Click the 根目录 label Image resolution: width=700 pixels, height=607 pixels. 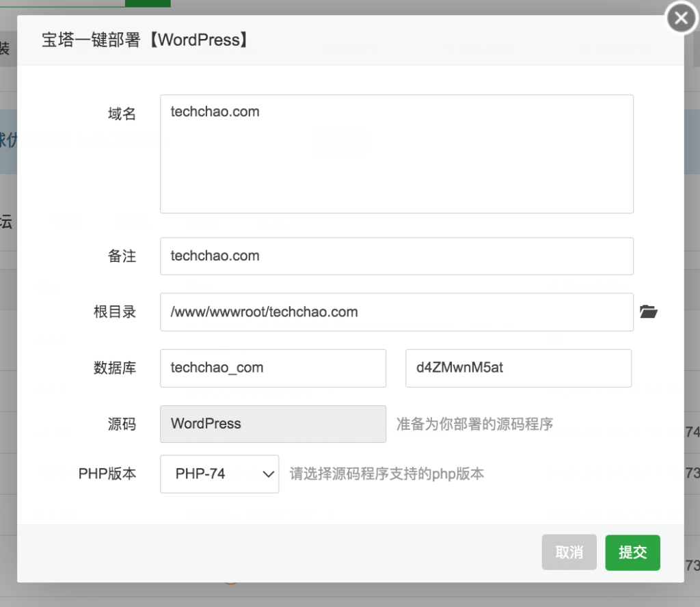coord(114,312)
